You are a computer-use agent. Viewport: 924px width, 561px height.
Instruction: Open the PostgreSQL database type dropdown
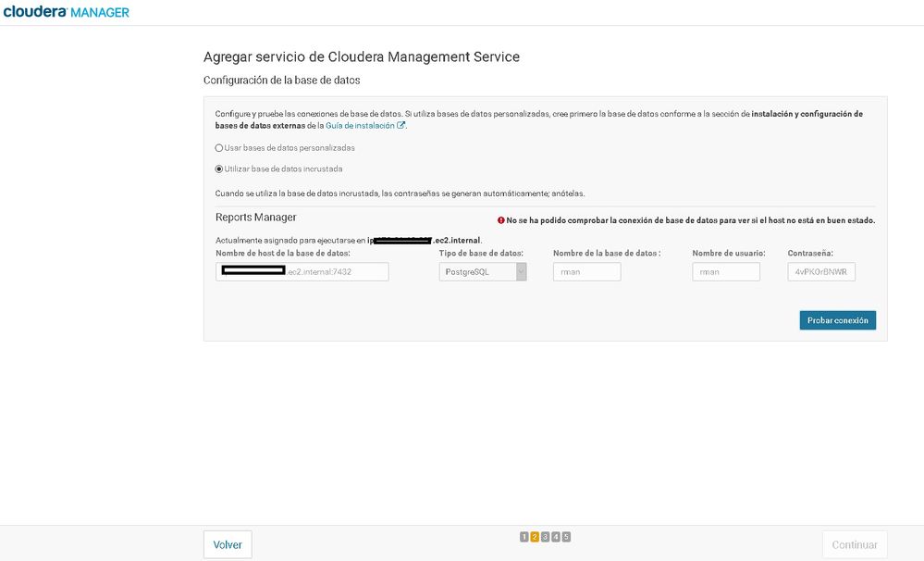[483, 271]
